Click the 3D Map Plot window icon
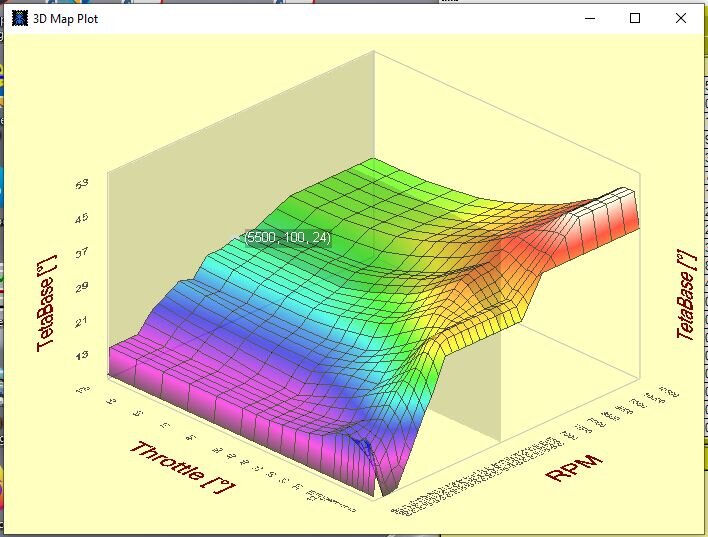Screen dimensions: 708x537 20,18
